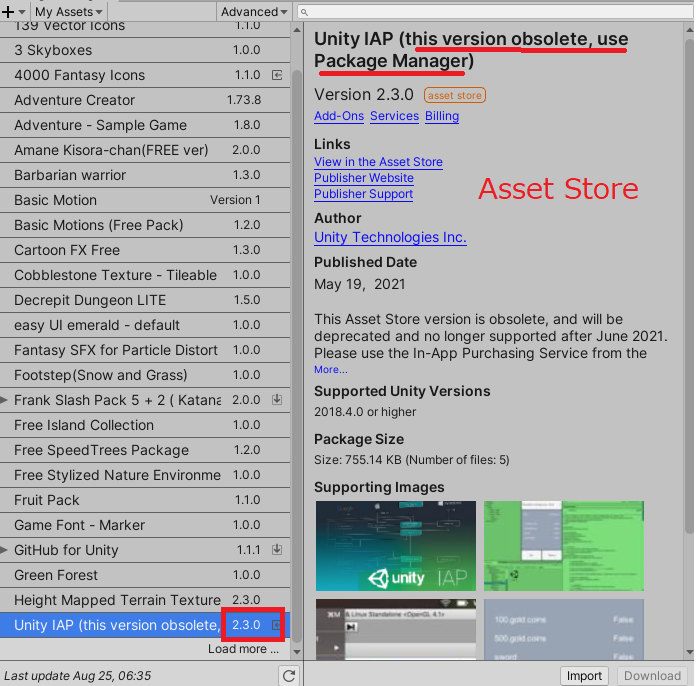696x686 pixels.
Task: Select the Unity IAP obsolete package row
Action: 145,625
